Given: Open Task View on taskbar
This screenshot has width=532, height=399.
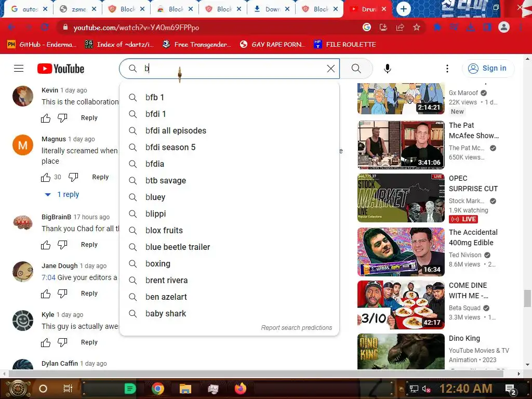Looking at the screenshot, I should coord(68,389).
